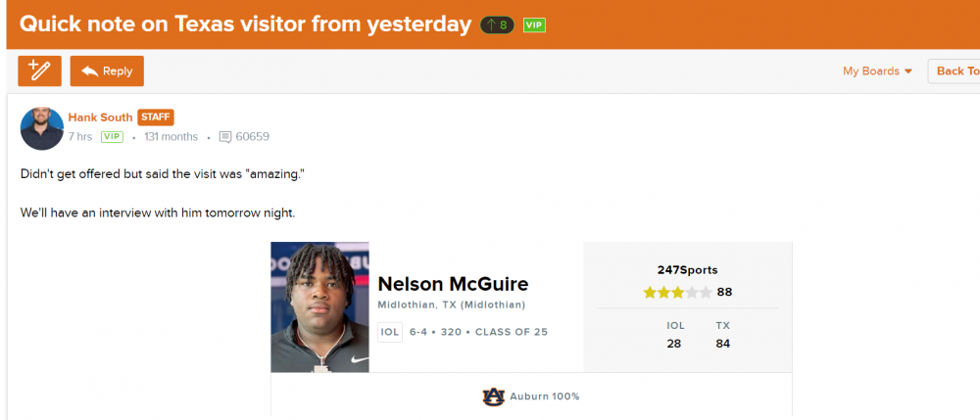The image size is (980, 420).
Task: Open the Hank South author link
Action: (x=100, y=117)
